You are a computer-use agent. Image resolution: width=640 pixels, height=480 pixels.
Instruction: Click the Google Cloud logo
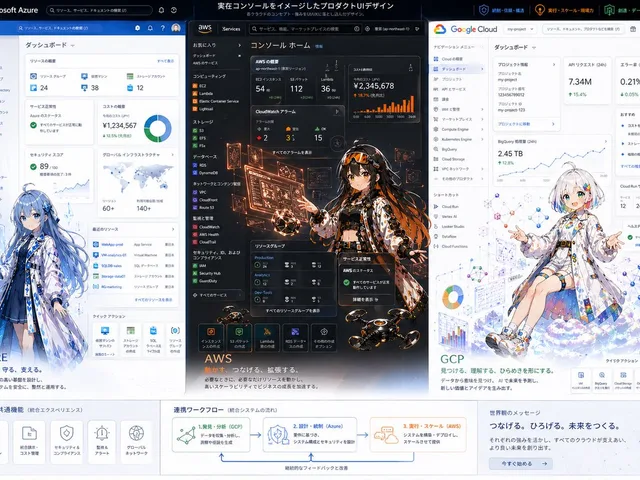465,29
